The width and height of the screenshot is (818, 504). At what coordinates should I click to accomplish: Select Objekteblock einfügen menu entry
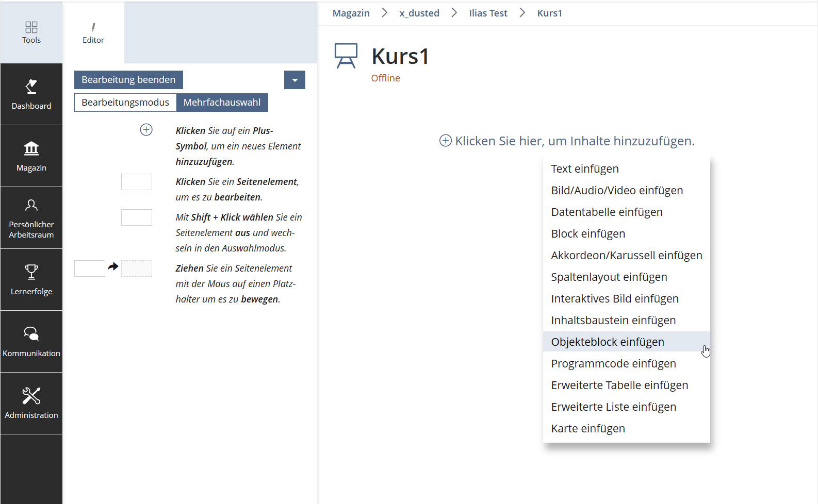coord(607,342)
